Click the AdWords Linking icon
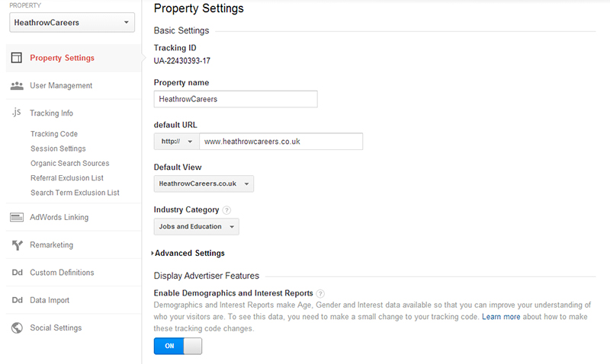 click(16, 217)
